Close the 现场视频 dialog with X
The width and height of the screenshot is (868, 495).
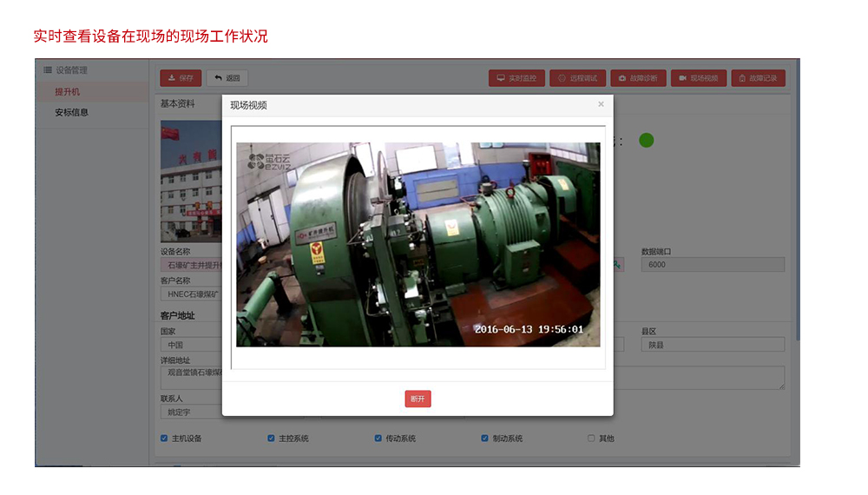pyautogui.click(x=601, y=104)
